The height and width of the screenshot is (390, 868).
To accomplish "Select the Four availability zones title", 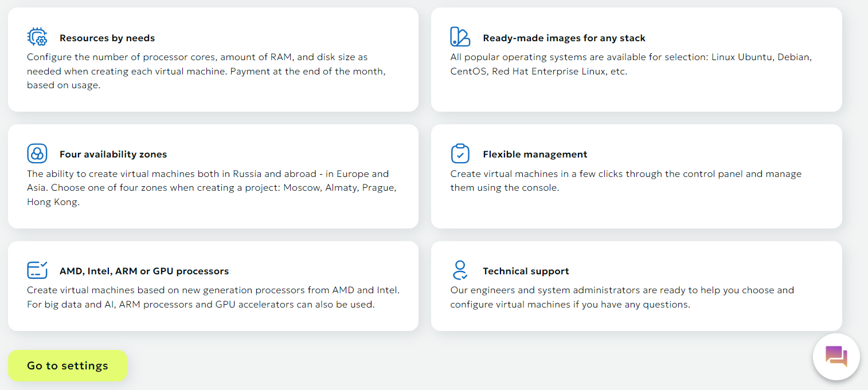I will (x=113, y=155).
